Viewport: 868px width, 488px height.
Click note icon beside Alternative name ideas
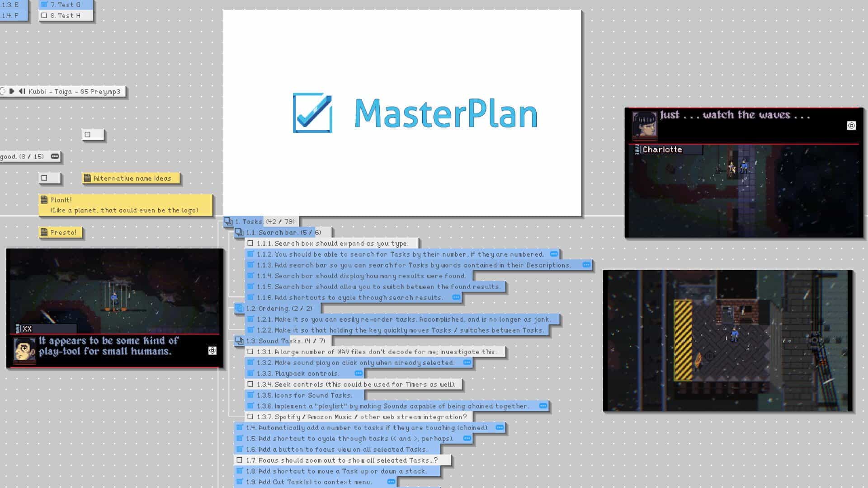tap(88, 178)
